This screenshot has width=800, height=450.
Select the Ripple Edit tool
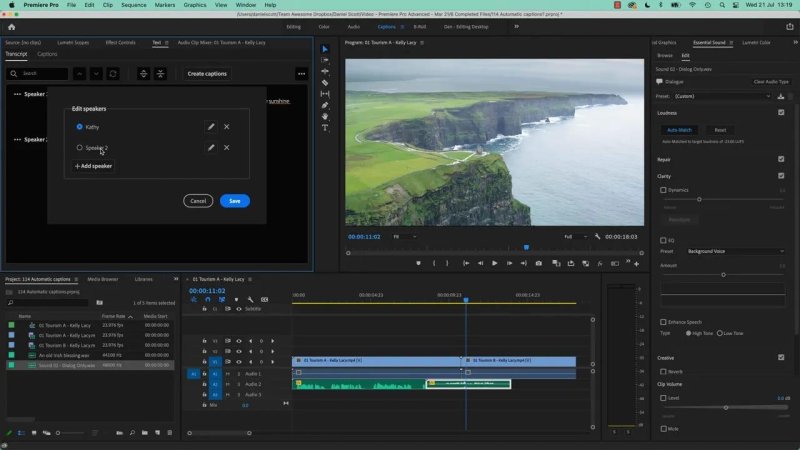click(x=325, y=71)
